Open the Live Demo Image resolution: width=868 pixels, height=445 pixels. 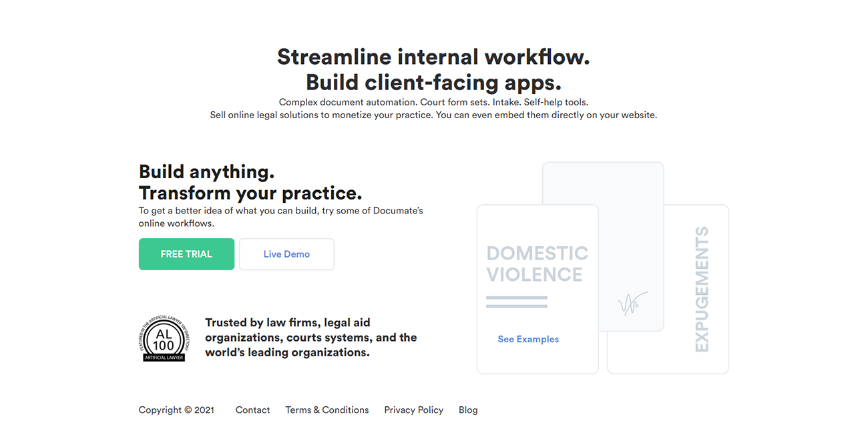[x=286, y=254]
